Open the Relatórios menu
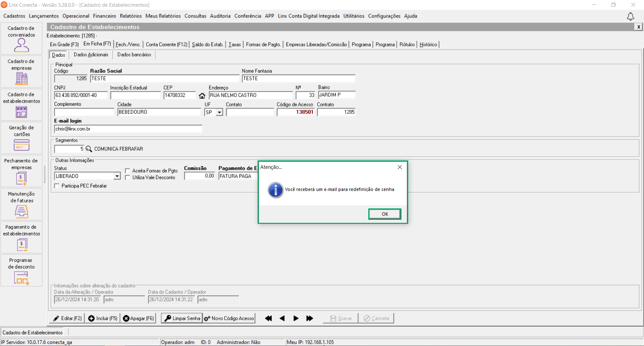The width and height of the screenshot is (644, 346). [x=130, y=16]
